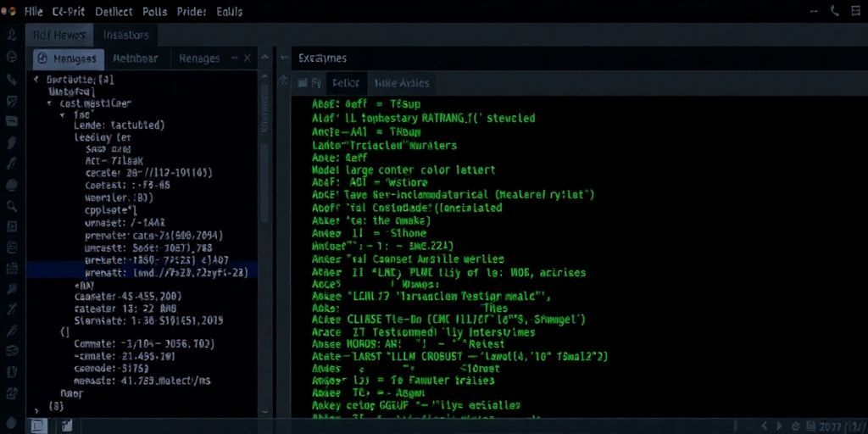The width and height of the screenshot is (868, 434).
Task: Click the minus icon beside Renages tab
Action: [x=234, y=58]
